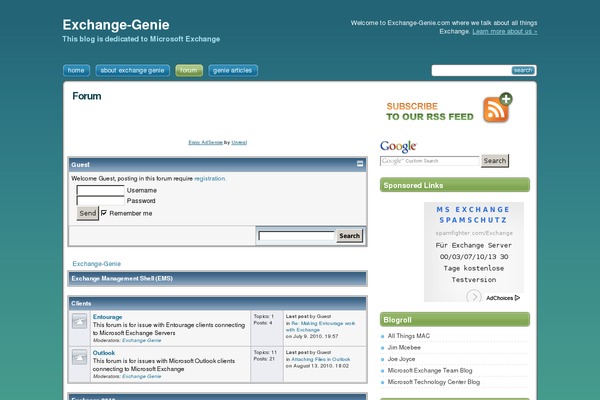
Task: Click 'on July 9, 2010, 19:57' date
Action: (312, 336)
